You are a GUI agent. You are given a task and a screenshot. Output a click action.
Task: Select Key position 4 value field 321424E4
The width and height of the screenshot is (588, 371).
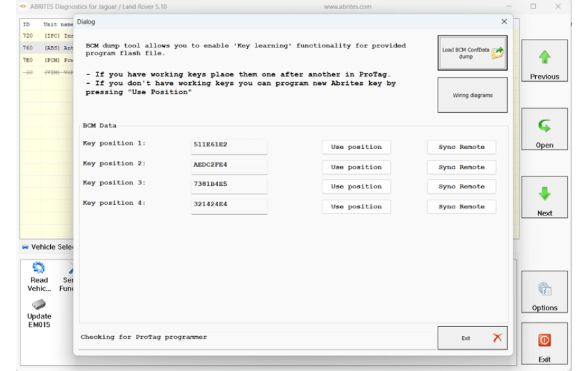229,206
